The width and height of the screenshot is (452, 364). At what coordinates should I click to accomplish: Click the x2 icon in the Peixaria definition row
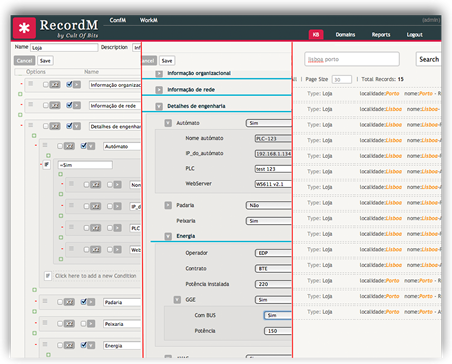pos(69,324)
